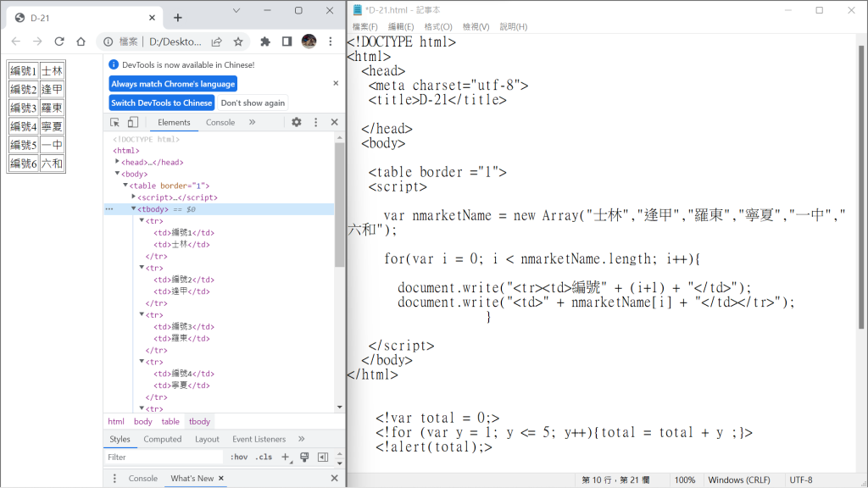Open DevTools settings gear
The width and height of the screenshot is (868, 488).
297,122
